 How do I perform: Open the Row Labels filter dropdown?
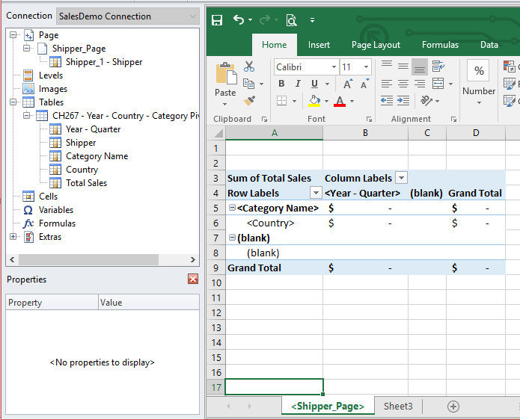[315, 193]
